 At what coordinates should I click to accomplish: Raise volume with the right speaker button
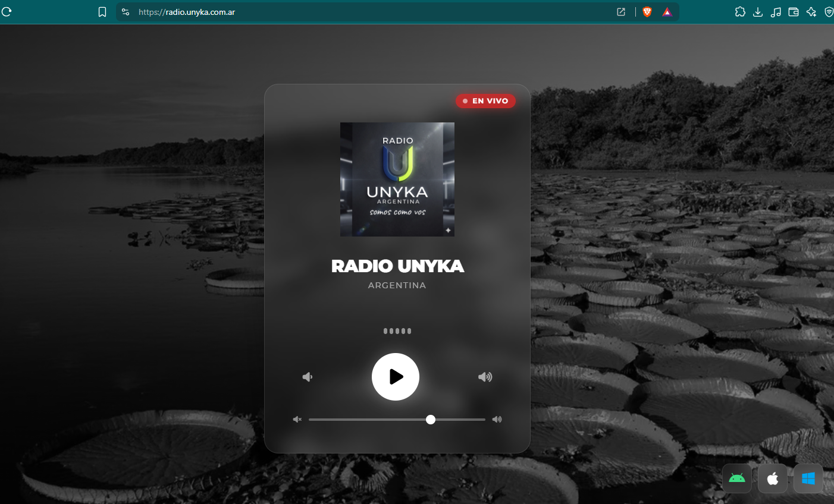pyautogui.click(x=485, y=377)
